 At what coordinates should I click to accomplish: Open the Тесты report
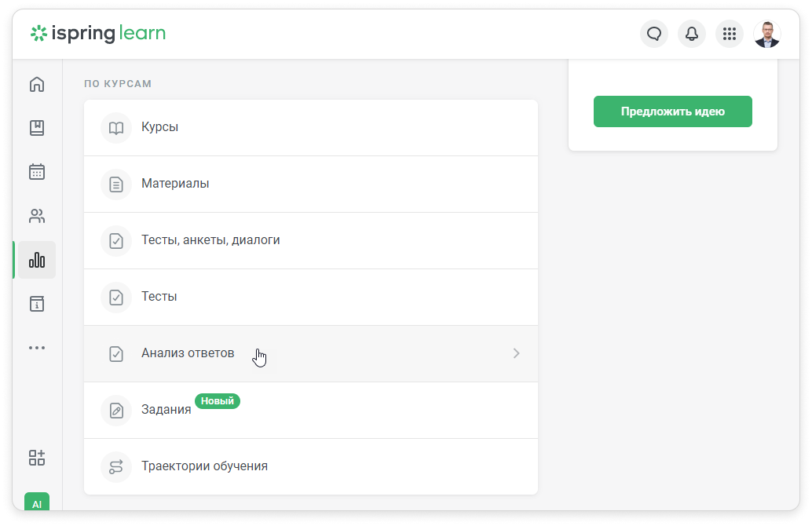coord(311,298)
